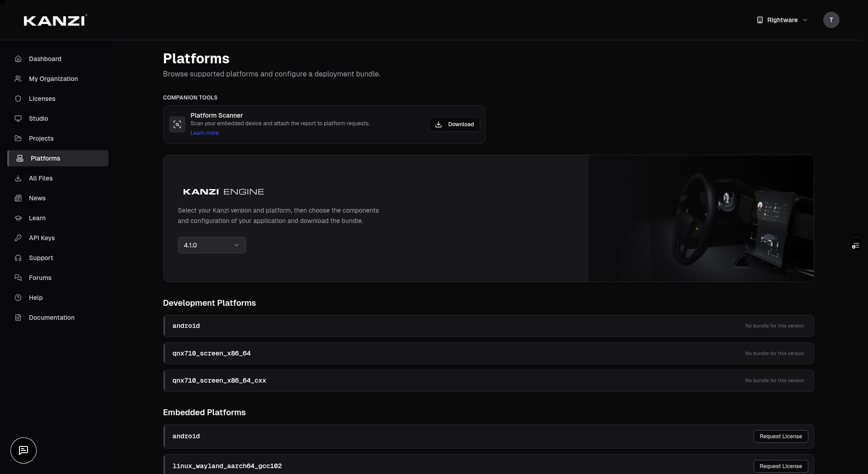This screenshot has height=474, width=868.
Task: Open API Keys page
Action: tap(58, 238)
